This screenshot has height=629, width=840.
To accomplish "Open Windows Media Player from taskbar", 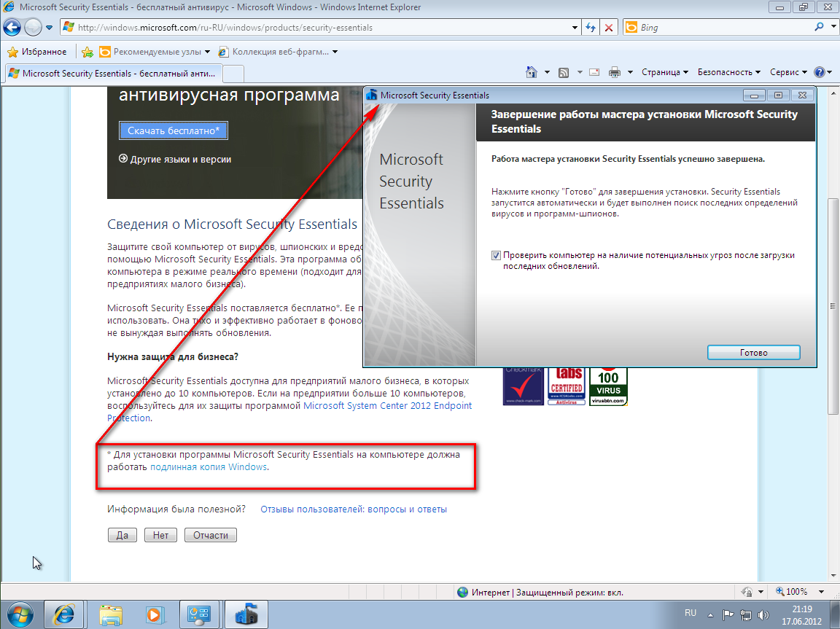I will (155, 614).
